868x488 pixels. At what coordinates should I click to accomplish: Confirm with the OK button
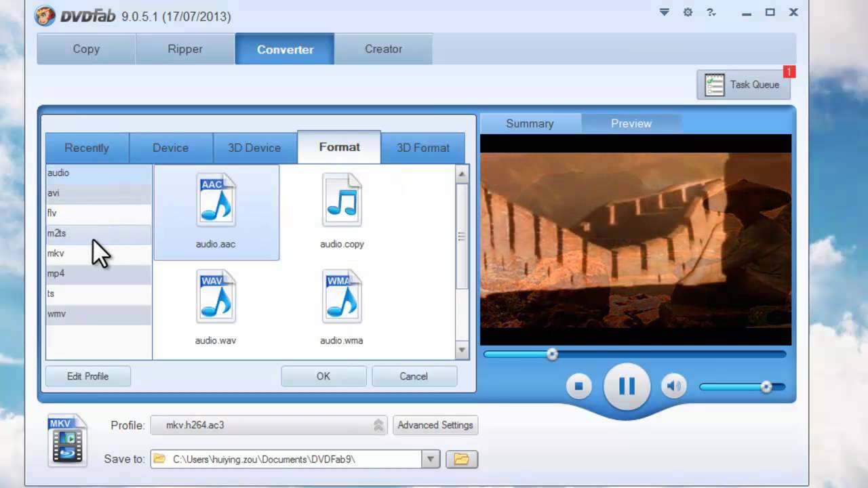[323, 376]
